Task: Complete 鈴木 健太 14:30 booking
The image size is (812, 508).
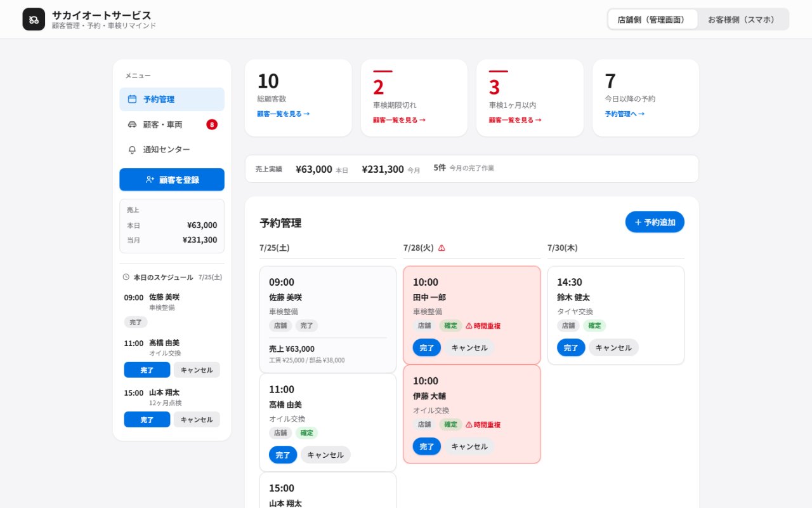Action: pos(571,347)
